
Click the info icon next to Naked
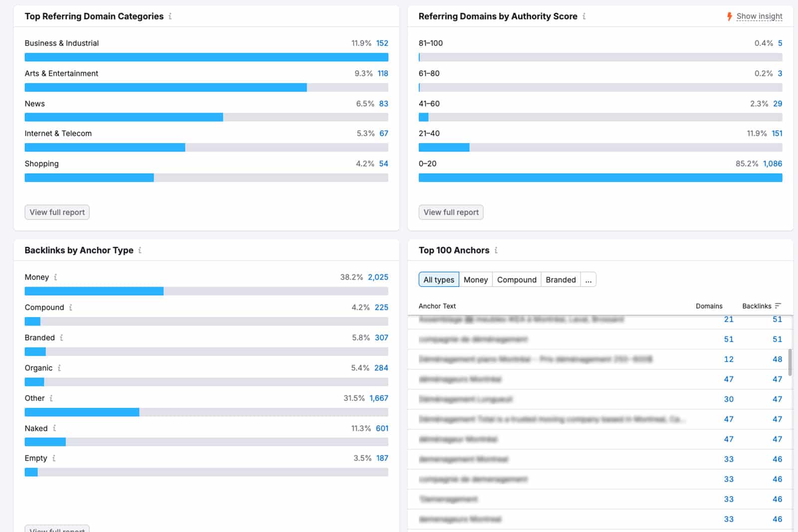coord(54,428)
